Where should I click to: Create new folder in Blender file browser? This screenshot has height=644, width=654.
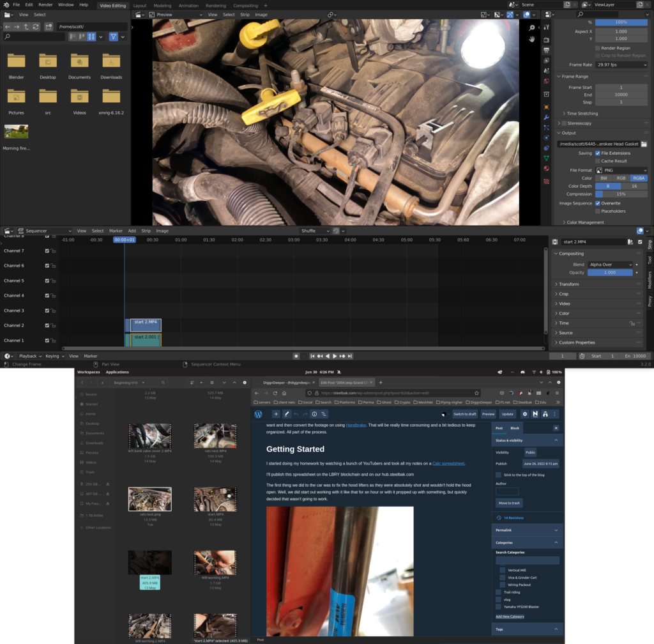49,26
